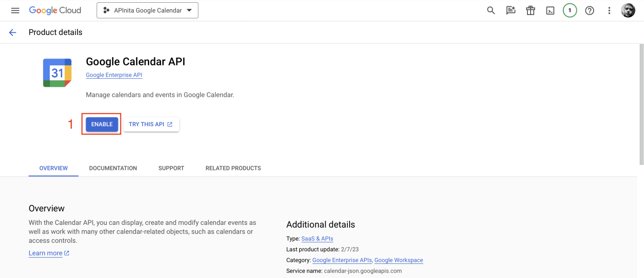Image resolution: width=644 pixels, height=278 pixels.
Task: Open the Cloud Shell terminal icon
Action: [x=550, y=10]
